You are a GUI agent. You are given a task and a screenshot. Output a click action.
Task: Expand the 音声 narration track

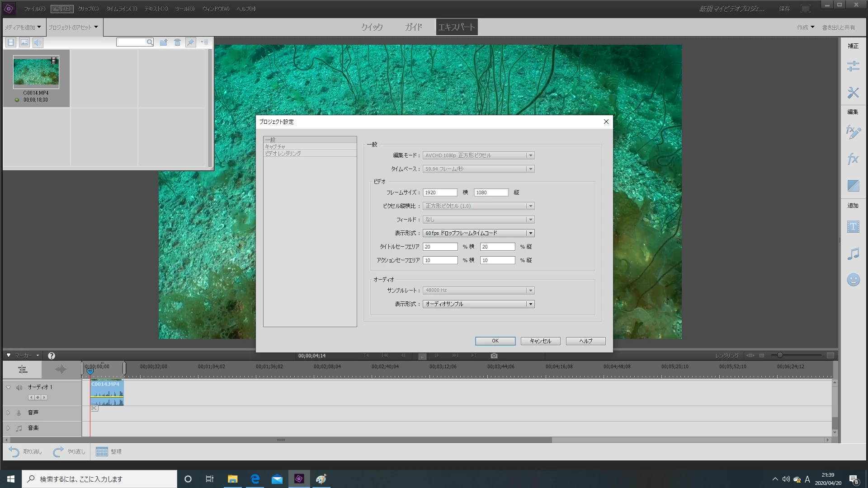coord(8,413)
